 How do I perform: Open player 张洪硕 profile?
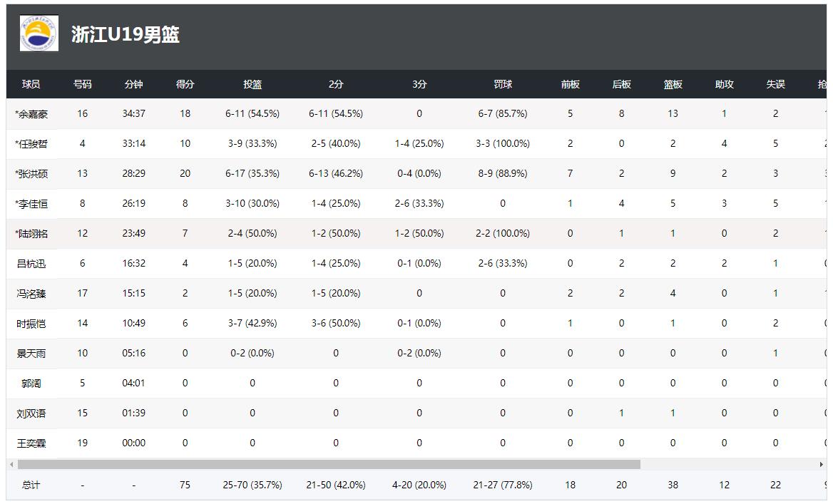tap(32, 174)
